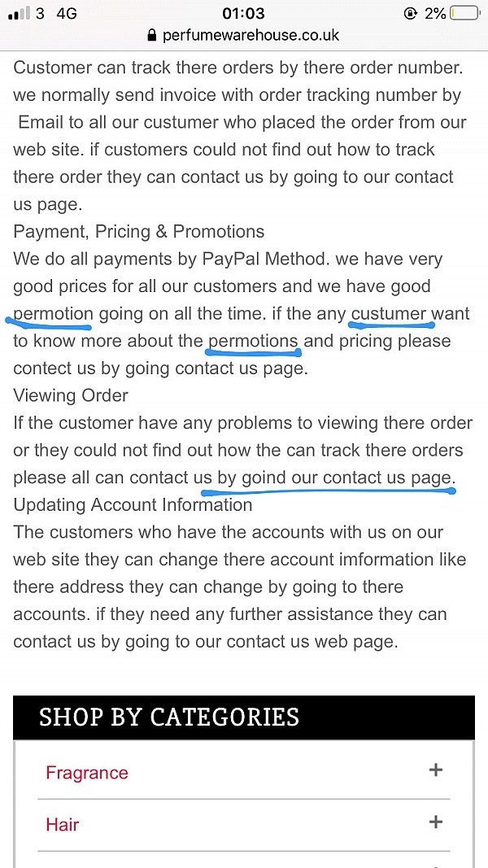The width and height of the screenshot is (488, 868).
Task: Tap the underlined word custumer
Action: click(x=389, y=313)
